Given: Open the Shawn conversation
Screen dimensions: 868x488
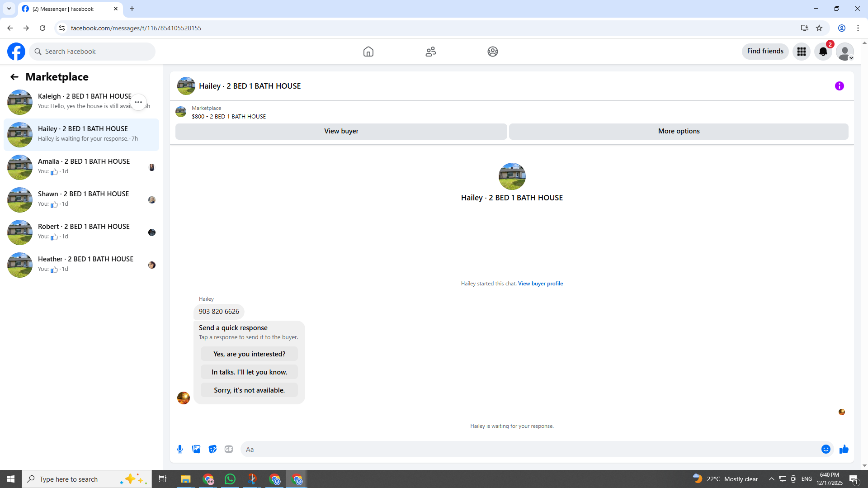Looking at the screenshot, I should point(81,200).
